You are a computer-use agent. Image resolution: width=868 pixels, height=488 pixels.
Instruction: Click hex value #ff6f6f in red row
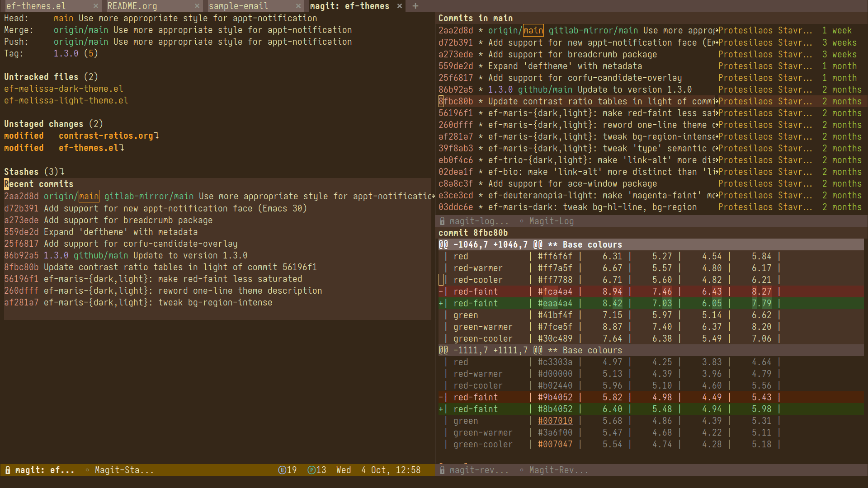click(555, 256)
